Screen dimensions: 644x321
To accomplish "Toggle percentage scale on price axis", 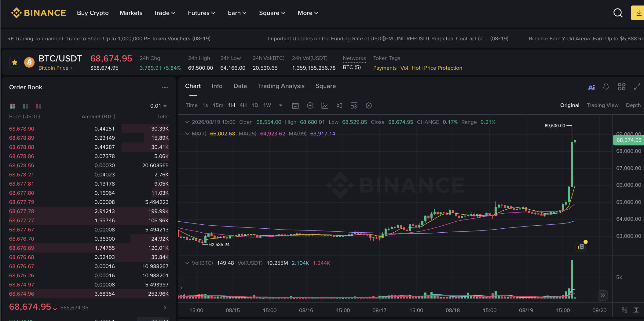I will click(624, 310).
